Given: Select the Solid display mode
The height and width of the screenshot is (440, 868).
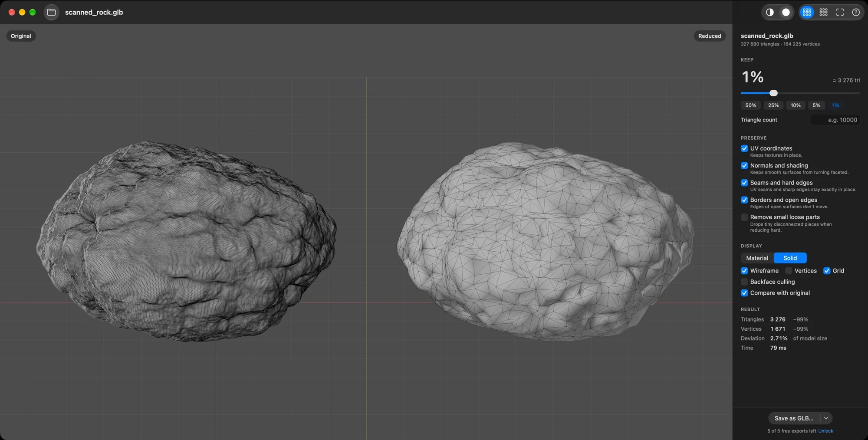Looking at the screenshot, I should 790,258.
